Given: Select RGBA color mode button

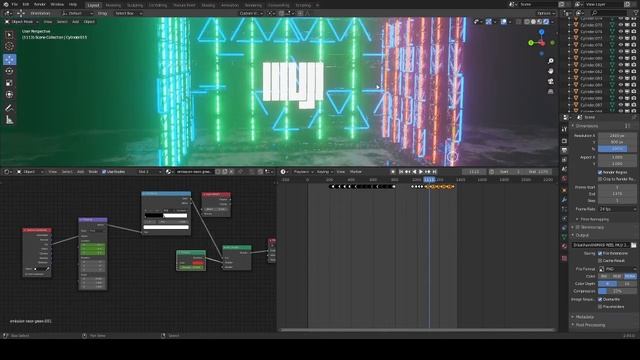Looking at the screenshot, I should 630,276.
